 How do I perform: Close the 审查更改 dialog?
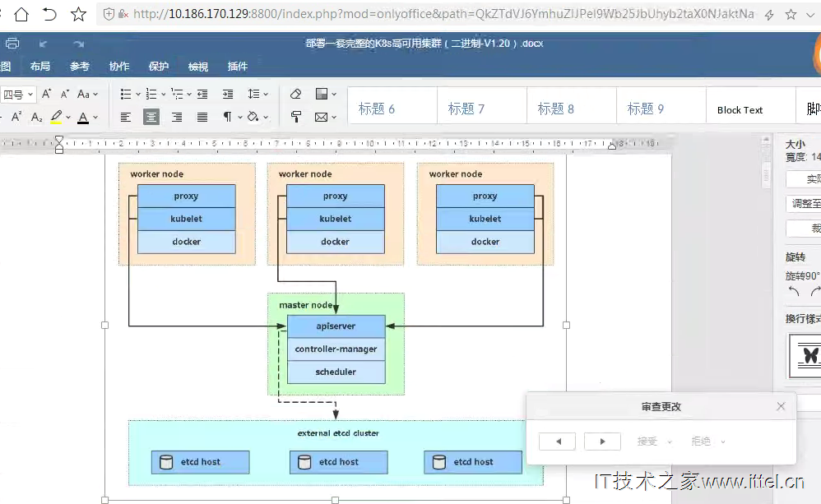(x=781, y=406)
